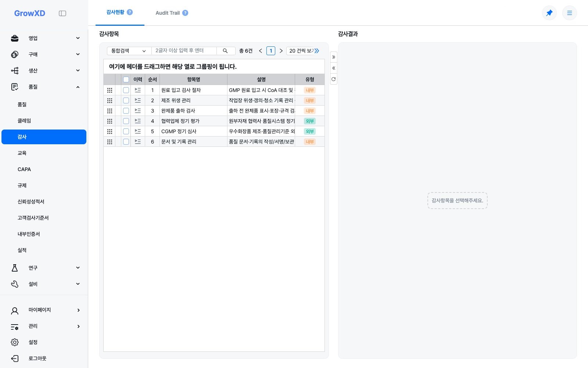The width and height of the screenshot is (588, 368).
Task: Go to the next page arrow
Action: 281,51
